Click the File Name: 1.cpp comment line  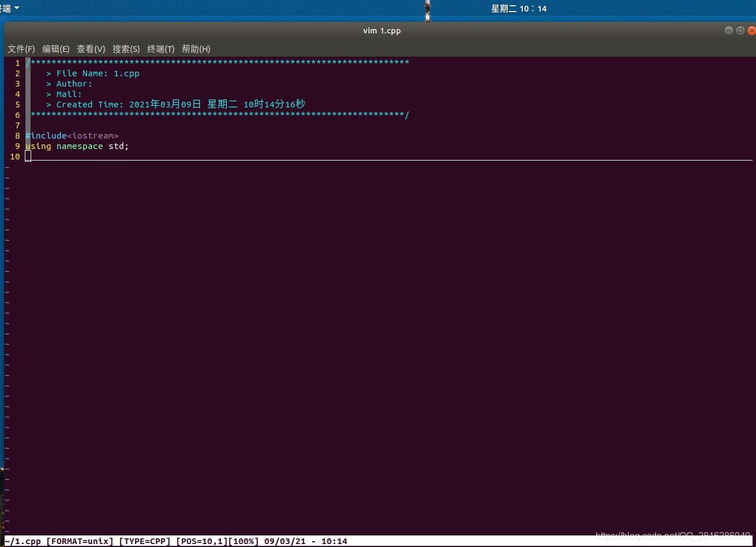(x=93, y=73)
